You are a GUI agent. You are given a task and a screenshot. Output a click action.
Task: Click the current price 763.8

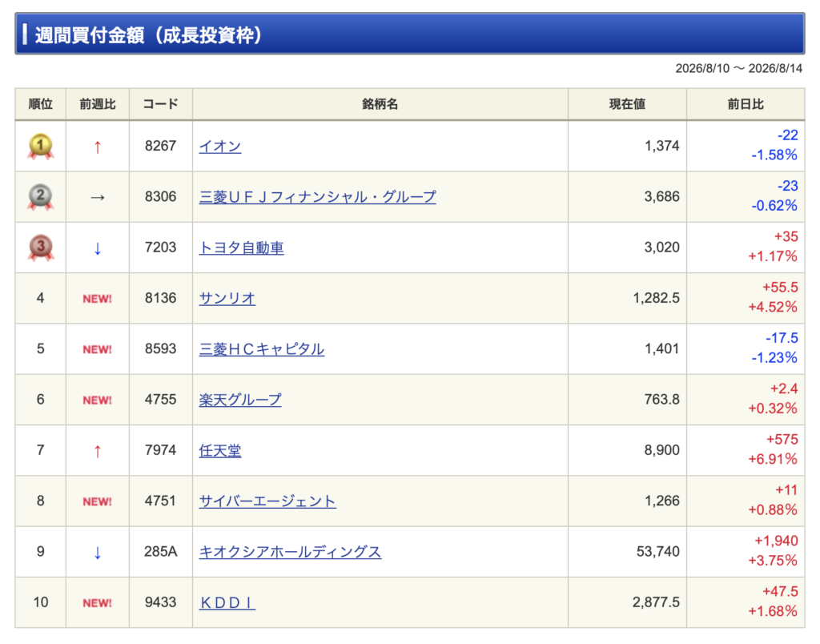click(x=661, y=400)
